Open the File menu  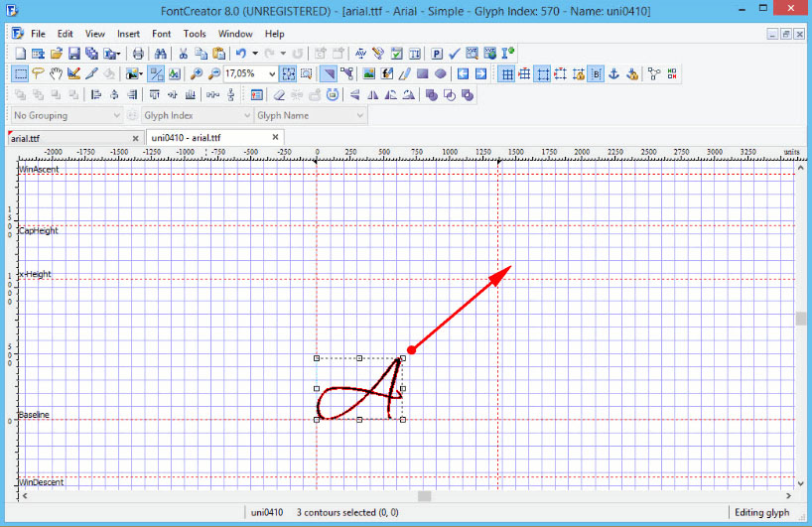click(x=38, y=34)
